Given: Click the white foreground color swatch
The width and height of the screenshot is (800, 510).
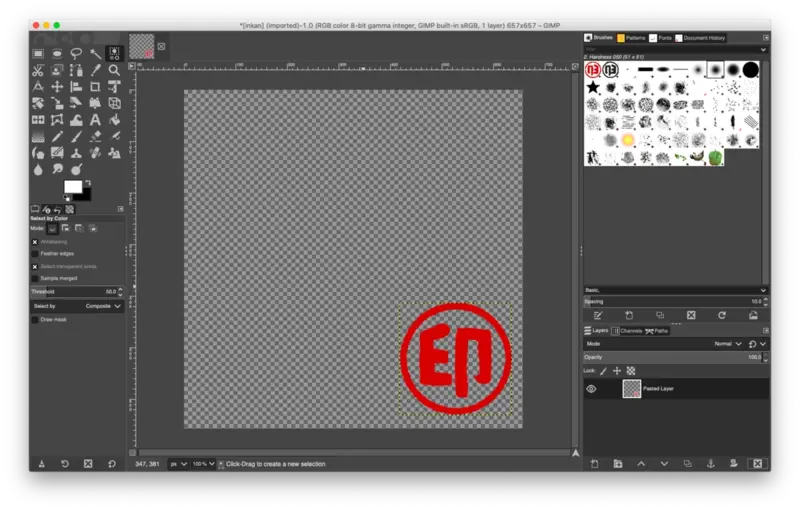Looking at the screenshot, I should [x=72, y=187].
